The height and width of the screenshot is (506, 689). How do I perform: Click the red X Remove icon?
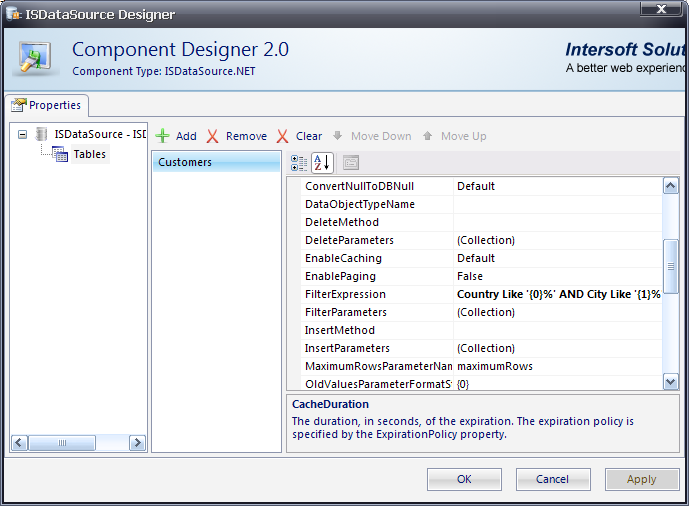213,136
